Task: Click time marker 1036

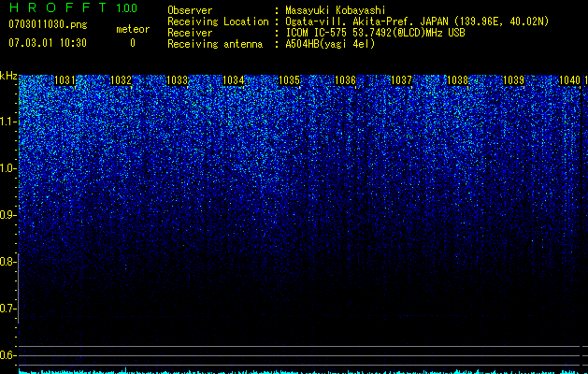Action: click(x=345, y=80)
